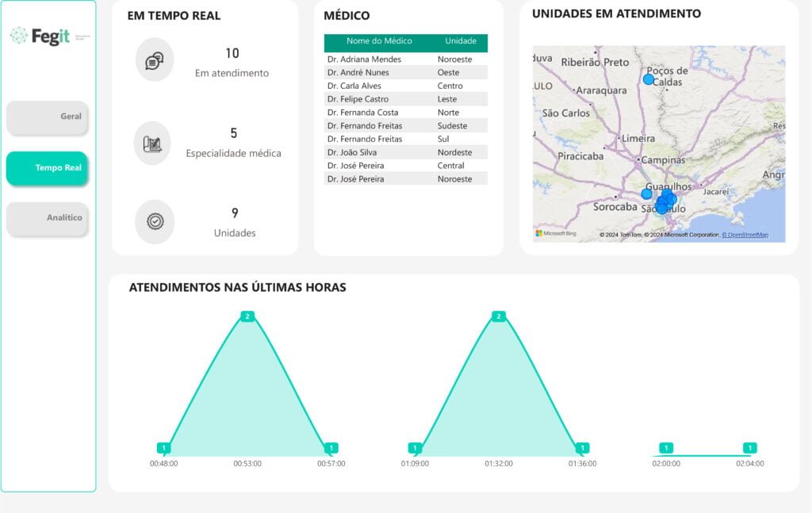
Task: Select the map bubble near Poços de Caldas
Action: [649, 79]
